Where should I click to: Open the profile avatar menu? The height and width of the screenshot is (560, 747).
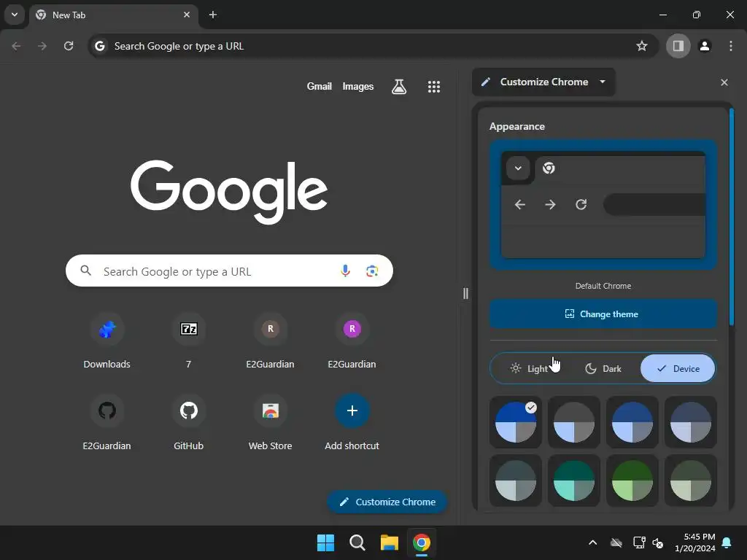tap(705, 46)
